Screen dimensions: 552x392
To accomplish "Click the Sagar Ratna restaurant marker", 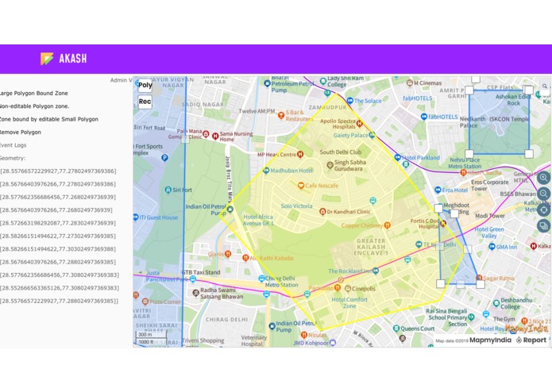I will pos(479,278).
